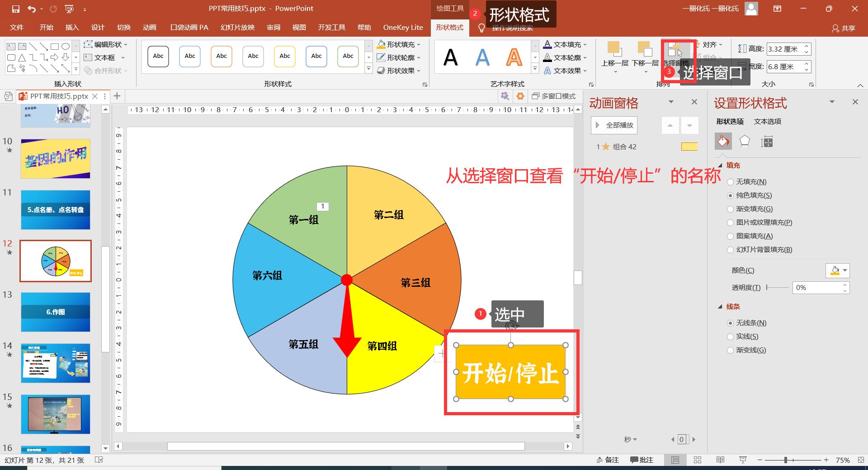Open the 文本选项 tab in 设置形状格式
Viewport: 868px width, 470px height.
(767, 121)
